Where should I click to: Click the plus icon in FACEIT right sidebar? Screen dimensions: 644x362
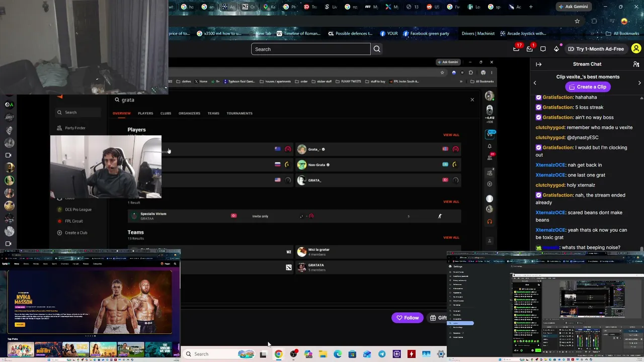490,184
